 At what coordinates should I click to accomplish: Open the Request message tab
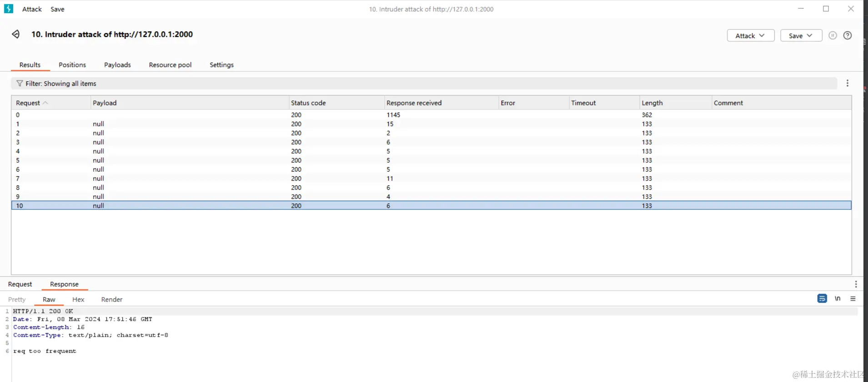pos(20,284)
